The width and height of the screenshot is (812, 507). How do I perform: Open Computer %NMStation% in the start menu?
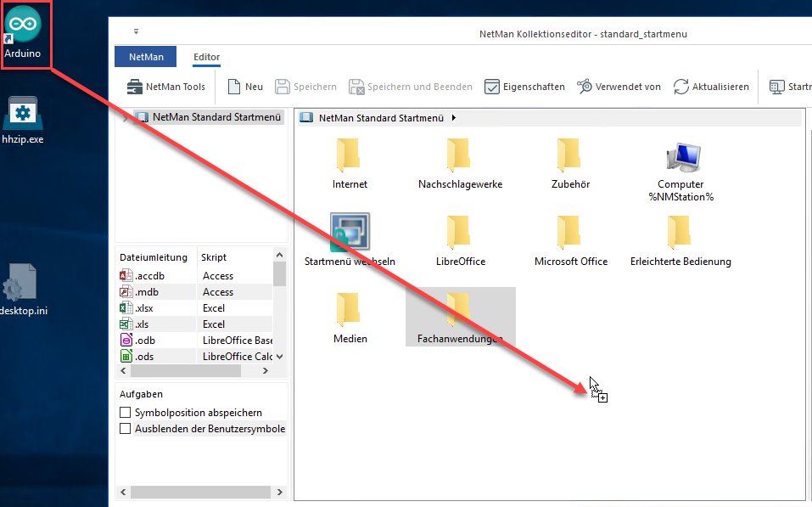click(x=683, y=161)
